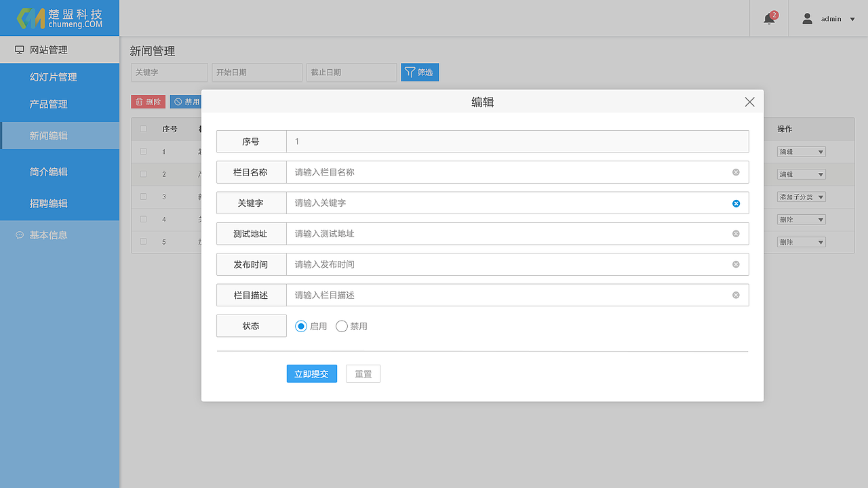The width and height of the screenshot is (868, 488).
Task: Click the 楚盟科技 logo
Action: click(x=60, y=18)
